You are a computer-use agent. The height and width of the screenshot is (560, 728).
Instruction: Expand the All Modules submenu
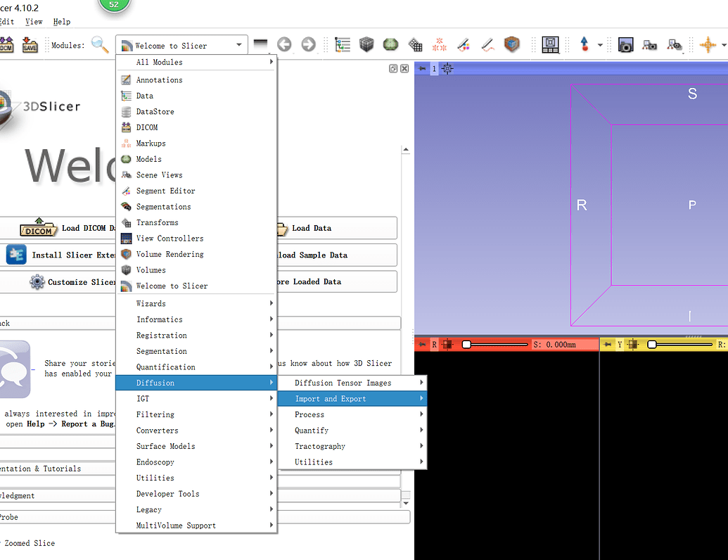click(x=197, y=62)
